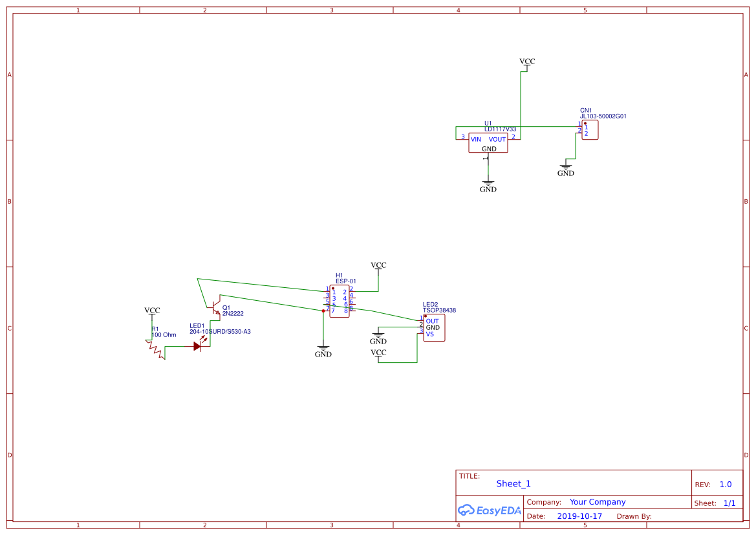Click the Sheet_1 title text

[x=513, y=483]
